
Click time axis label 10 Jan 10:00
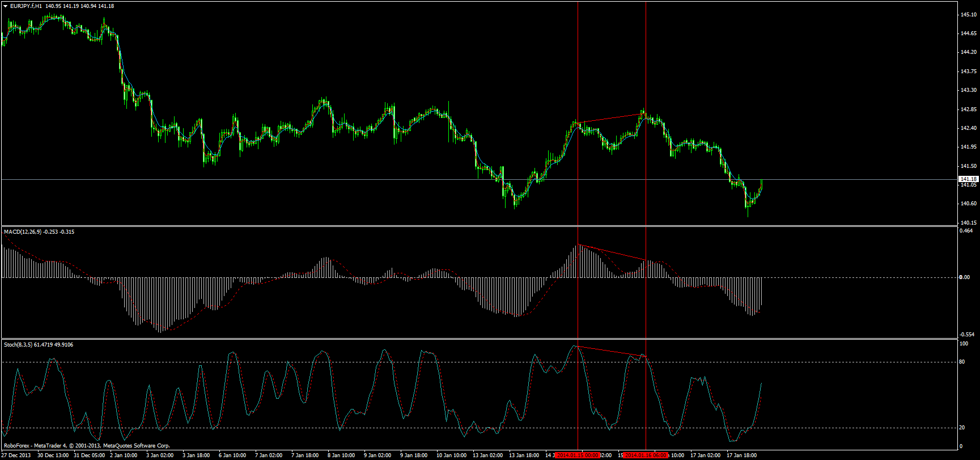452,455
